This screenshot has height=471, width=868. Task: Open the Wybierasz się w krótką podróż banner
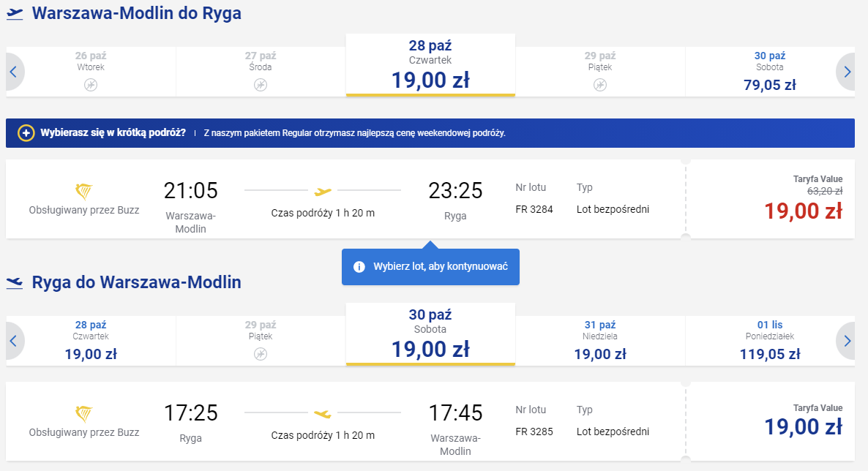pyautogui.click(x=430, y=133)
